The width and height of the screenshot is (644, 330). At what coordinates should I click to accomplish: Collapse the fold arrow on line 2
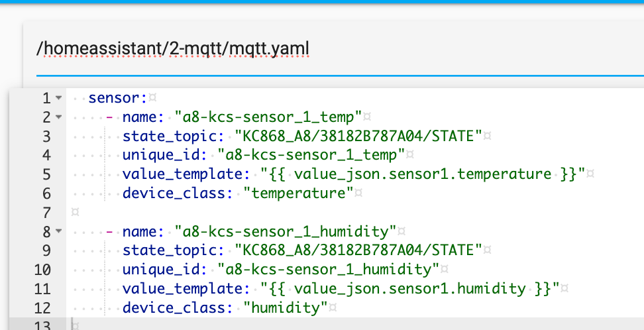(x=59, y=118)
